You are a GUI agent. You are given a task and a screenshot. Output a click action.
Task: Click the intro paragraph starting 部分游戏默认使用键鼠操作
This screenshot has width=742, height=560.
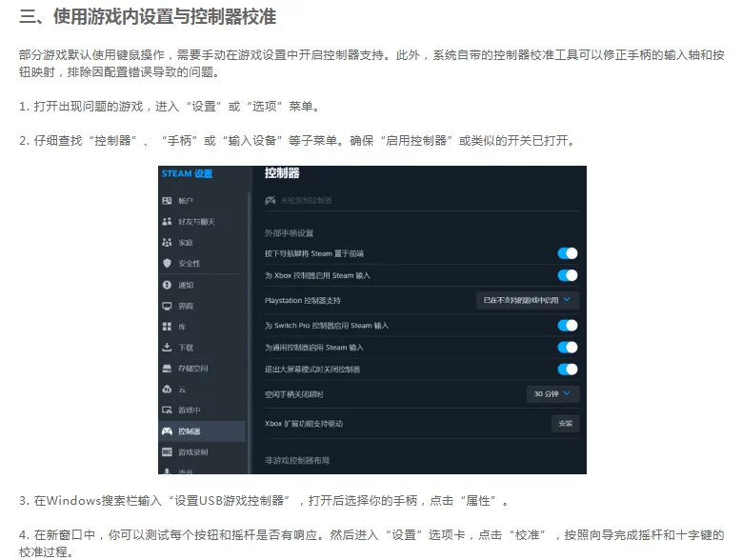point(371,64)
